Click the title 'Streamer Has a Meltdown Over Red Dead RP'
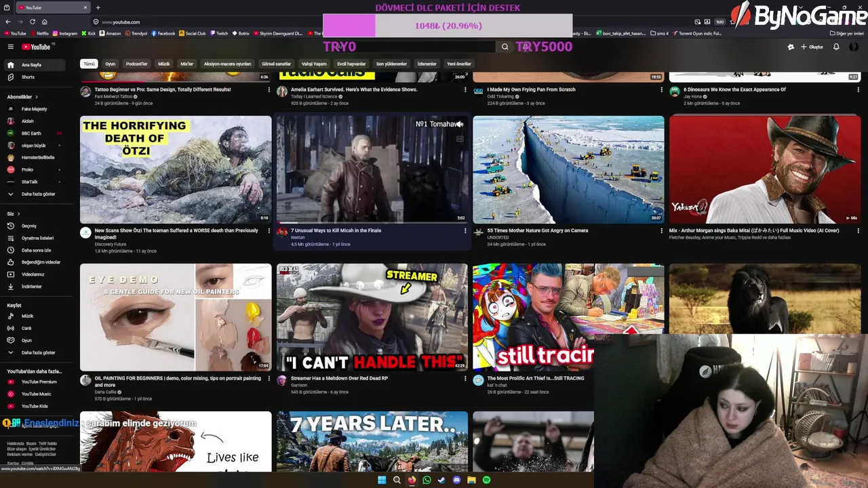Viewport: 868px width, 488px height. point(339,378)
